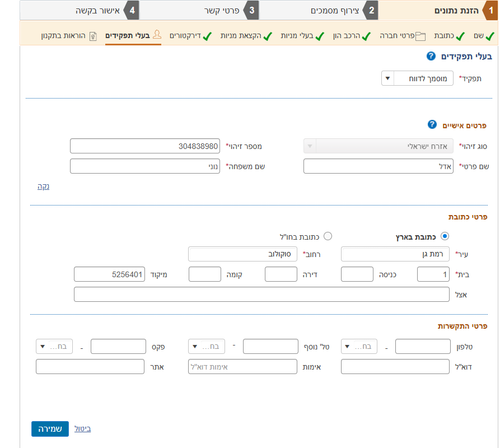Click green checkmark next to שם
Image resolution: width=500 pixels, height=448 pixels.
pos(490,36)
